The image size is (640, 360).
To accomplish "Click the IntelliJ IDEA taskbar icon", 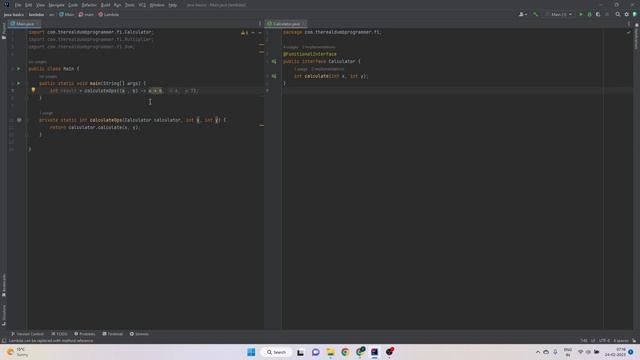I will pos(374,352).
